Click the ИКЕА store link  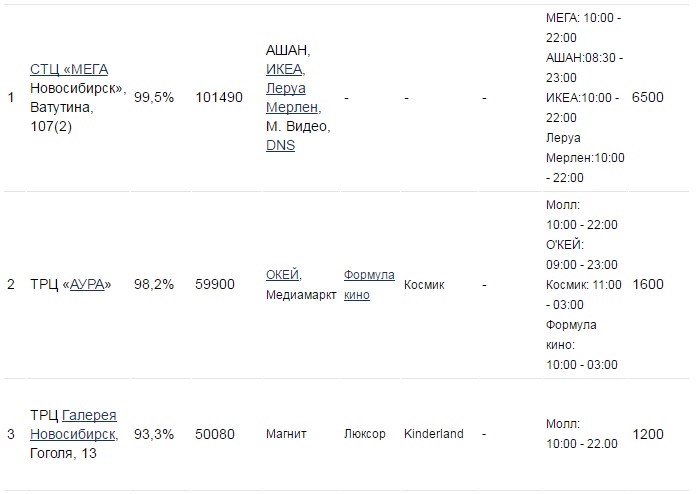[x=285, y=69]
